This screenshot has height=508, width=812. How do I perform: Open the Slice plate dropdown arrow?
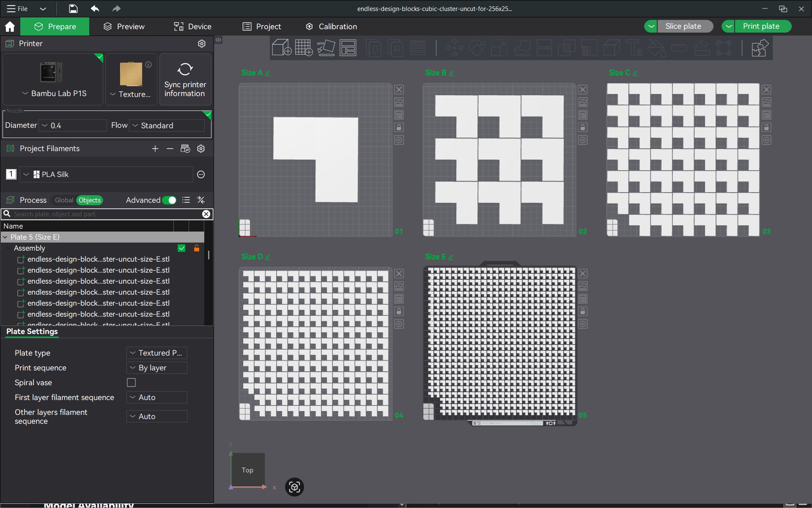coord(651,26)
